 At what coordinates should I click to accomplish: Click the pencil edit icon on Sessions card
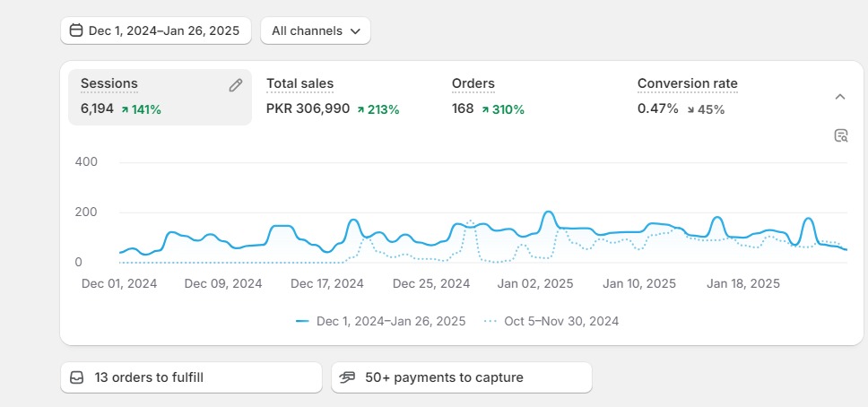click(x=236, y=85)
